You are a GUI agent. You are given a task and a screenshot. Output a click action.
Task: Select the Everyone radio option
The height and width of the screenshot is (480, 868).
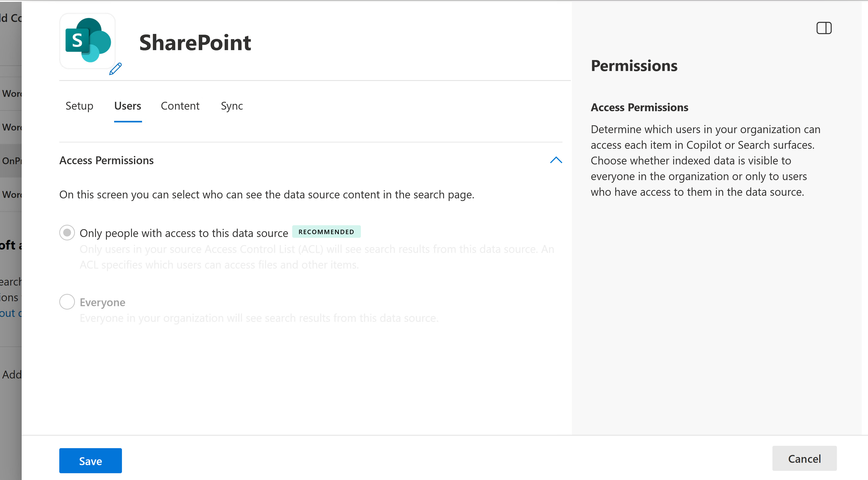67,302
